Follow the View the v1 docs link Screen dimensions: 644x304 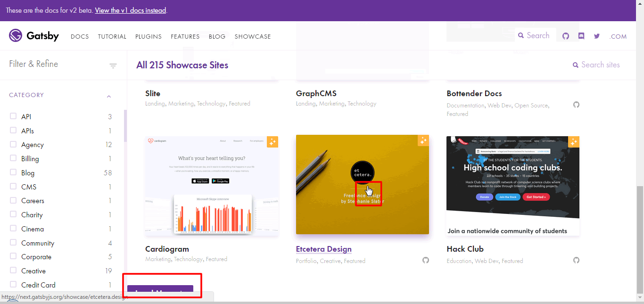tap(131, 10)
